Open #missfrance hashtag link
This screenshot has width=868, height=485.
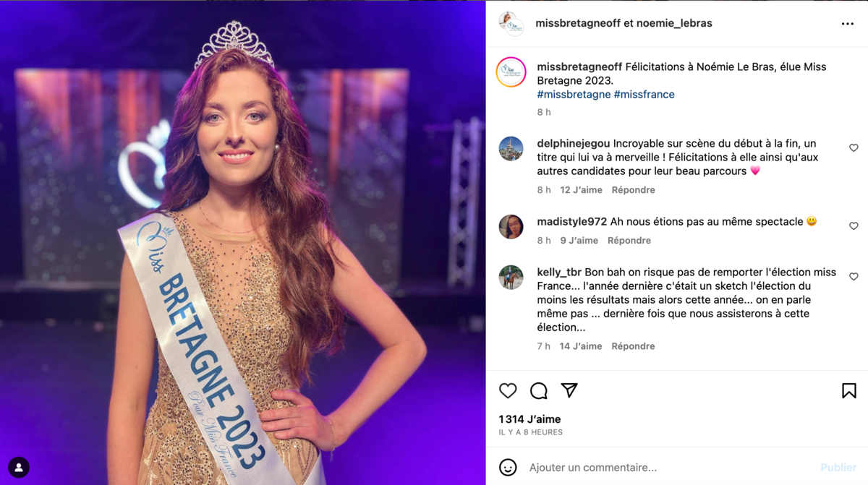pos(644,95)
